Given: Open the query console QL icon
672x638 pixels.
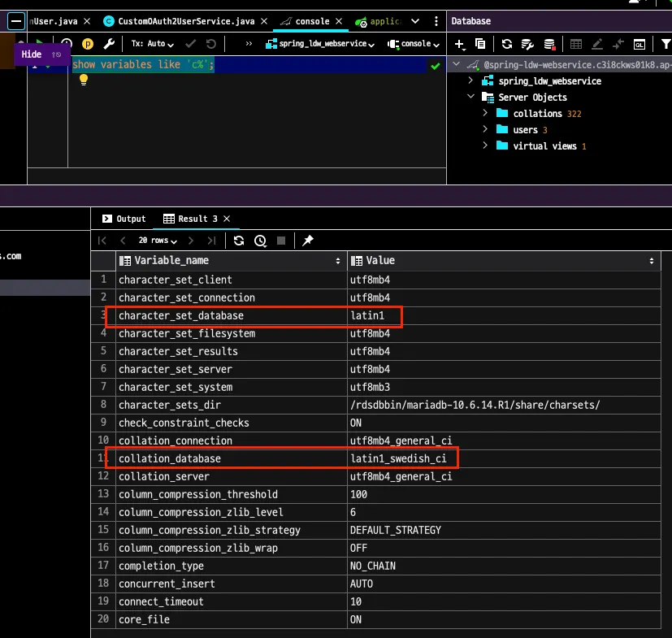Looking at the screenshot, I should [x=639, y=44].
